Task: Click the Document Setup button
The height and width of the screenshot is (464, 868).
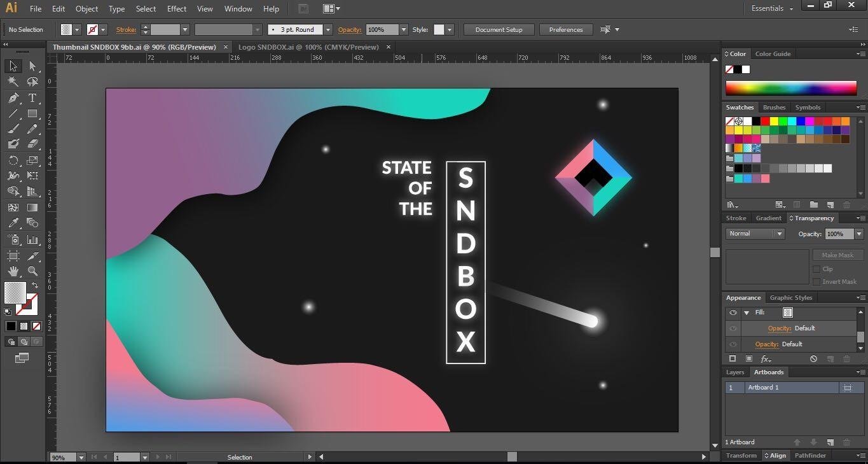Action: click(x=499, y=29)
